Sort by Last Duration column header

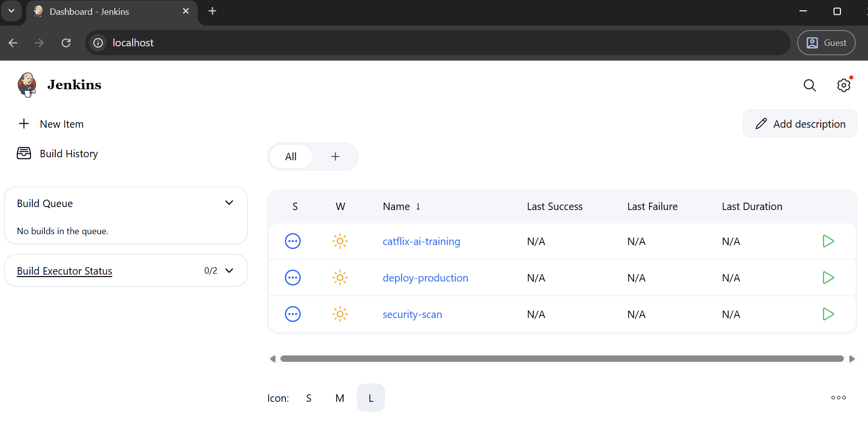(752, 207)
